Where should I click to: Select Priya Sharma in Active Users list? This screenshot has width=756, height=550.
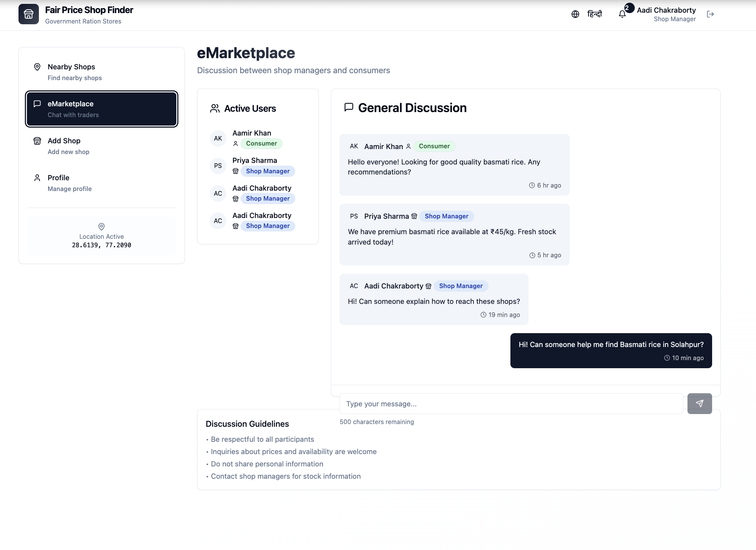pyautogui.click(x=254, y=161)
